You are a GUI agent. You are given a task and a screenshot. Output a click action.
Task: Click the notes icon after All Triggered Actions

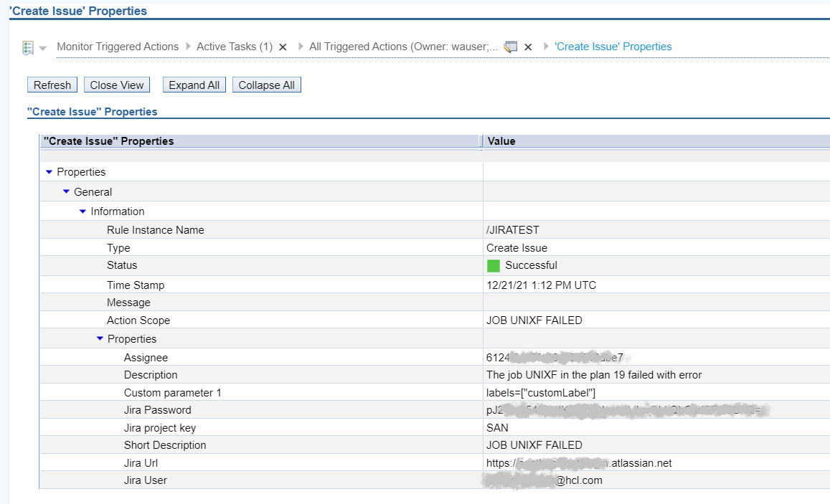click(510, 47)
